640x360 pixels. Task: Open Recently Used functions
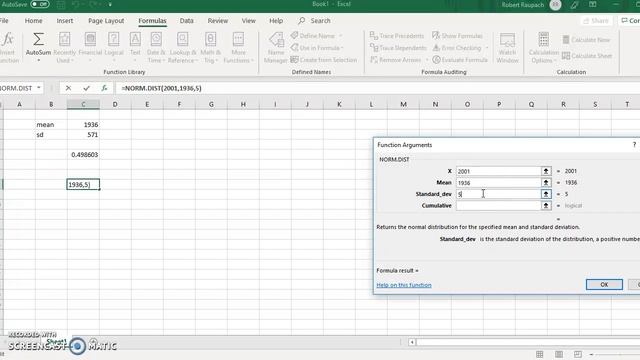64,48
